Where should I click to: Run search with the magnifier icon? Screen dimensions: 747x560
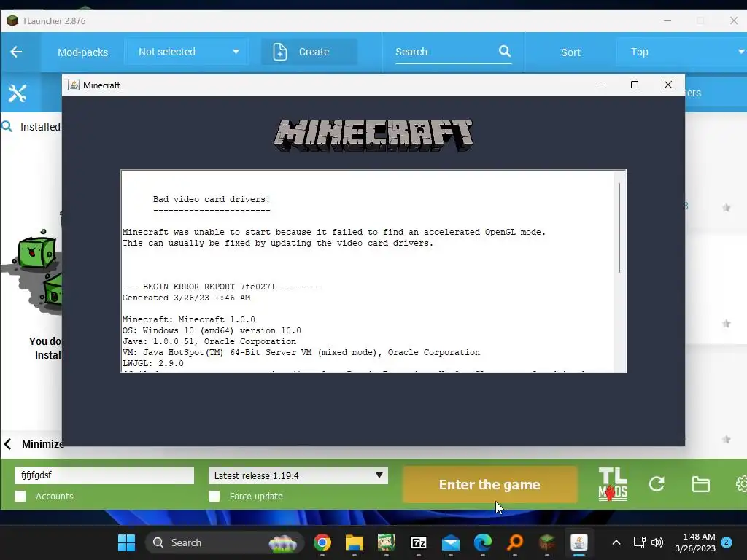[505, 51]
